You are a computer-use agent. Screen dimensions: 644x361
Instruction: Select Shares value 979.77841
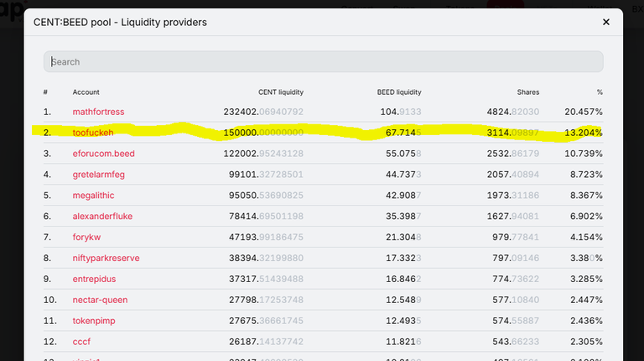pyautogui.click(x=516, y=238)
